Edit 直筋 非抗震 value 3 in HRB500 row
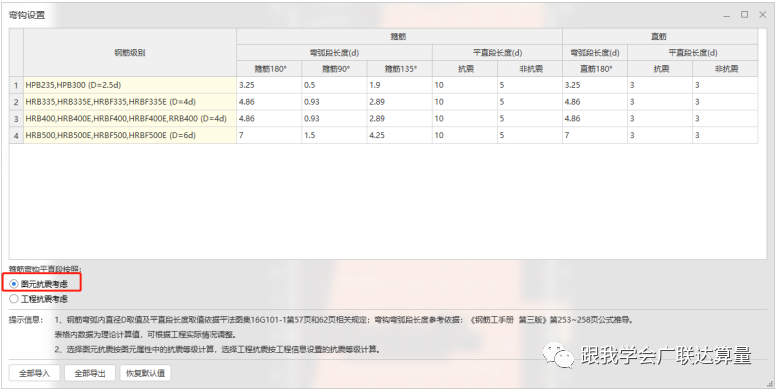The image size is (776, 390). [x=725, y=135]
